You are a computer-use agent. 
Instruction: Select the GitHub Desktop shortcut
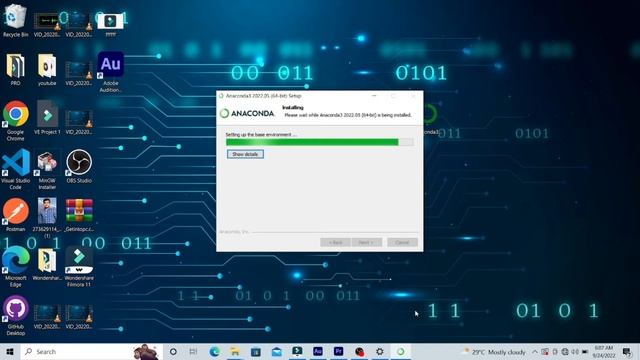[16, 316]
